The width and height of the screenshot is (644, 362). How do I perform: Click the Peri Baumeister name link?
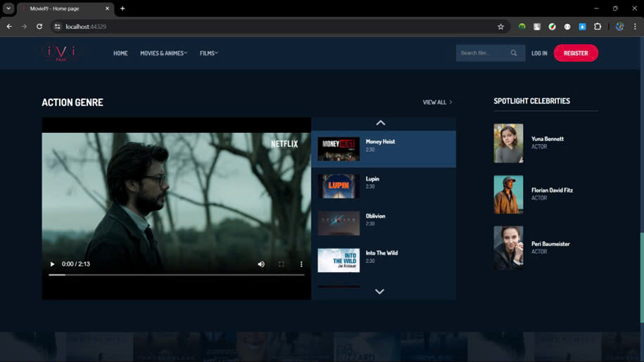tap(550, 244)
